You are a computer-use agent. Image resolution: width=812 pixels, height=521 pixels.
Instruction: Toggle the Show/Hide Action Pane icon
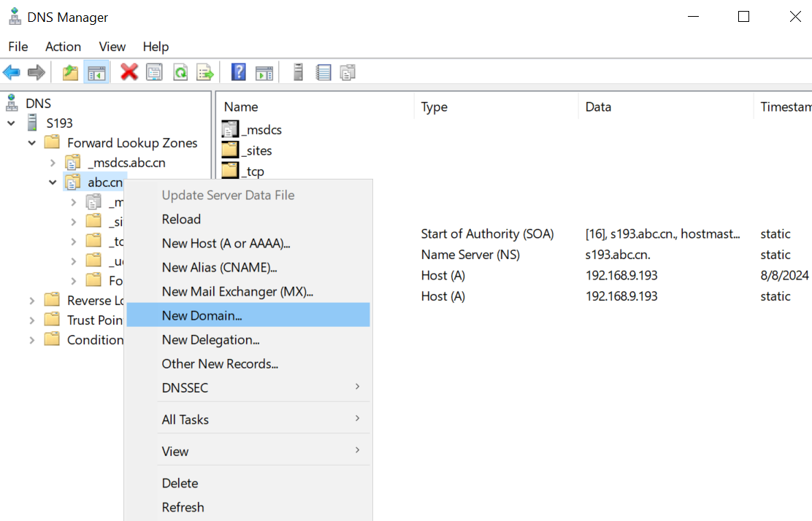tap(264, 73)
